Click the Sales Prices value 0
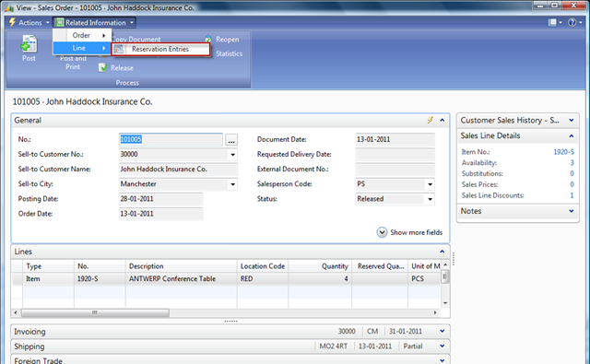Screen dimensions: 590x364 pyautogui.click(x=572, y=184)
